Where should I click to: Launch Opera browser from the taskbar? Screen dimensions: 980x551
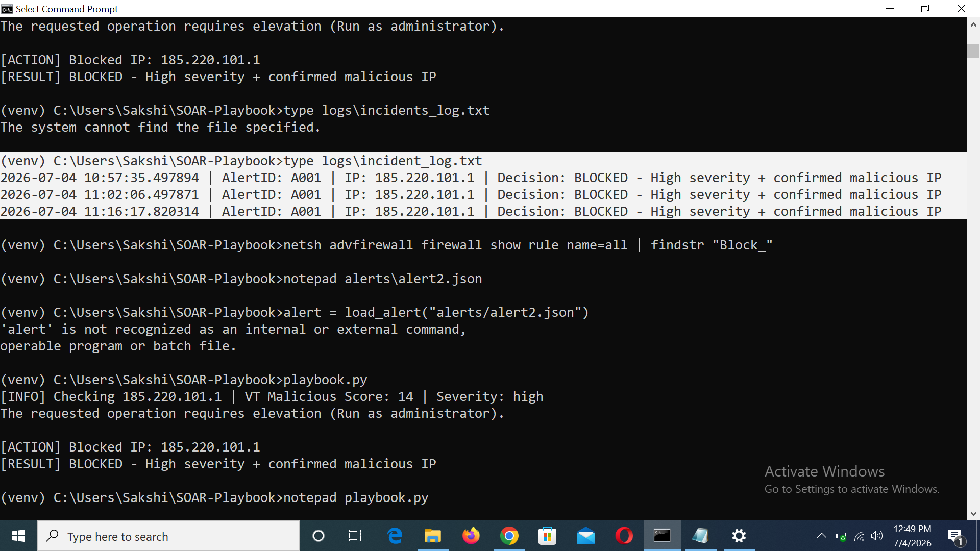[624, 536]
